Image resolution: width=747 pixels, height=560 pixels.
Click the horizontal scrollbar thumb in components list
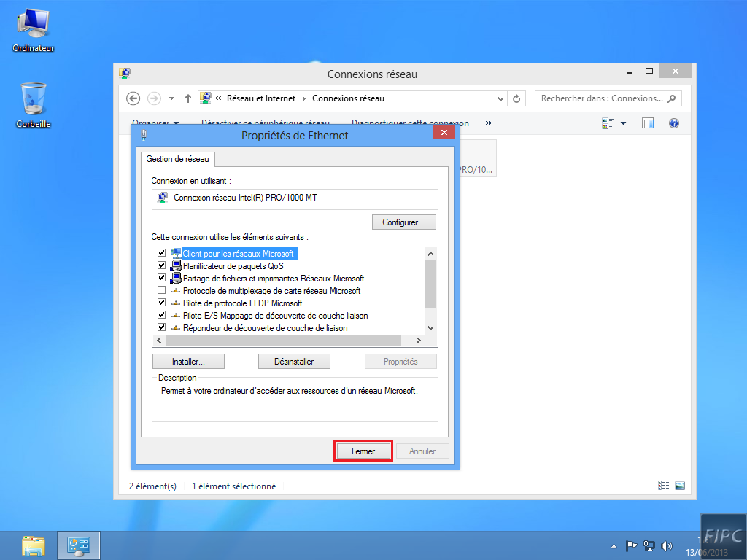(x=284, y=340)
